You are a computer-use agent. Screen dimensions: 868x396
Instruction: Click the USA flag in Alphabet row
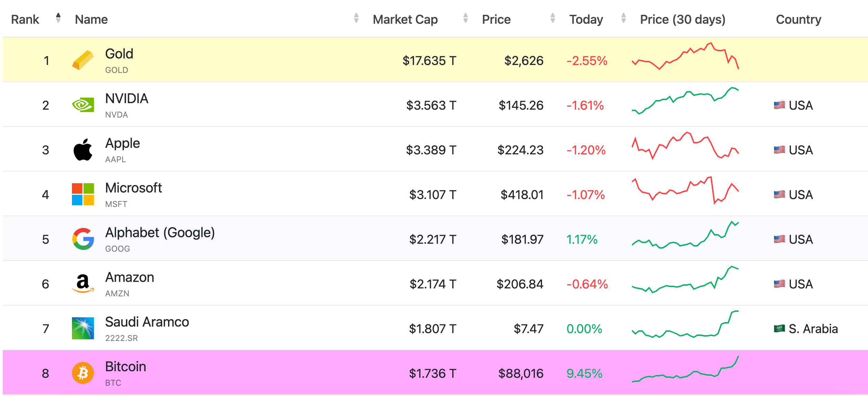point(779,239)
